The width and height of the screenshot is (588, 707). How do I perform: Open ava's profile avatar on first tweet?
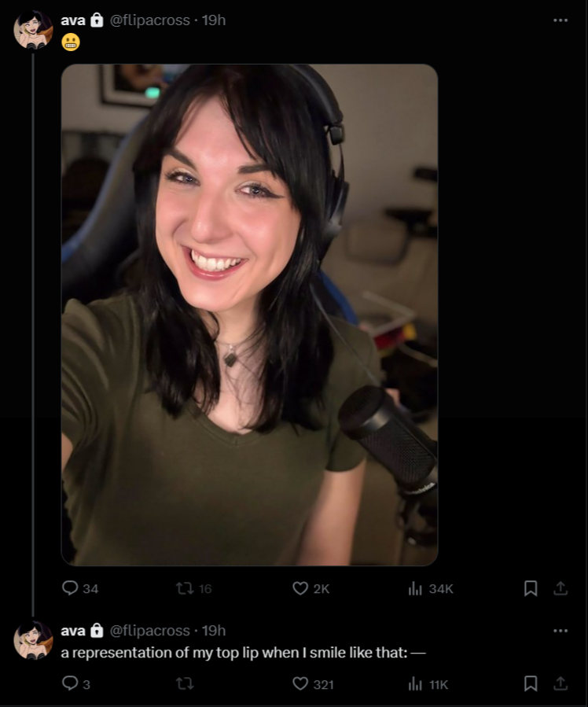pos(33,30)
